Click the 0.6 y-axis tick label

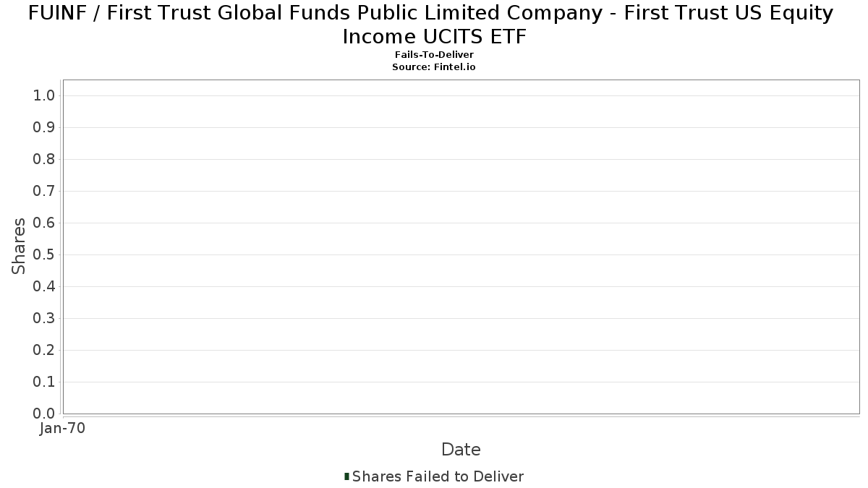coord(44,223)
